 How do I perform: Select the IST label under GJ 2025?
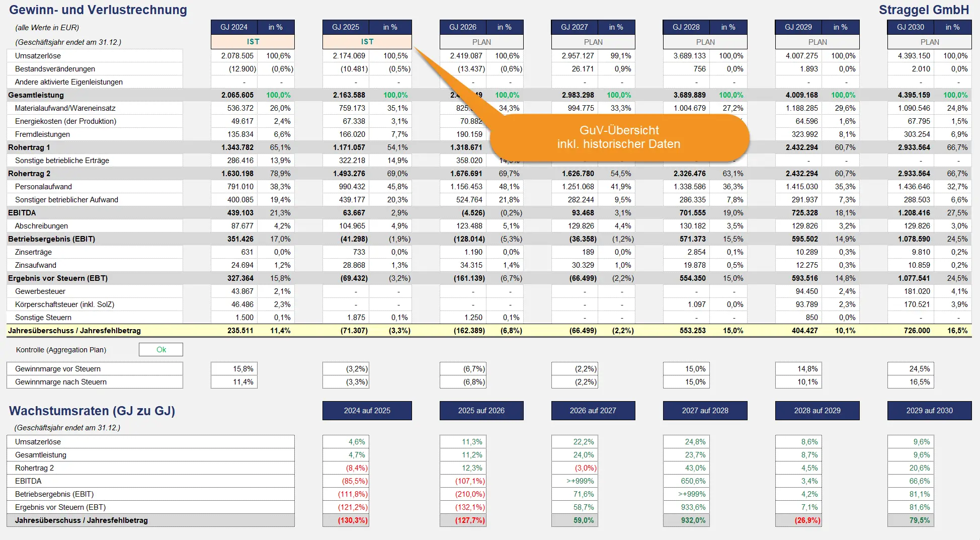pos(367,42)
